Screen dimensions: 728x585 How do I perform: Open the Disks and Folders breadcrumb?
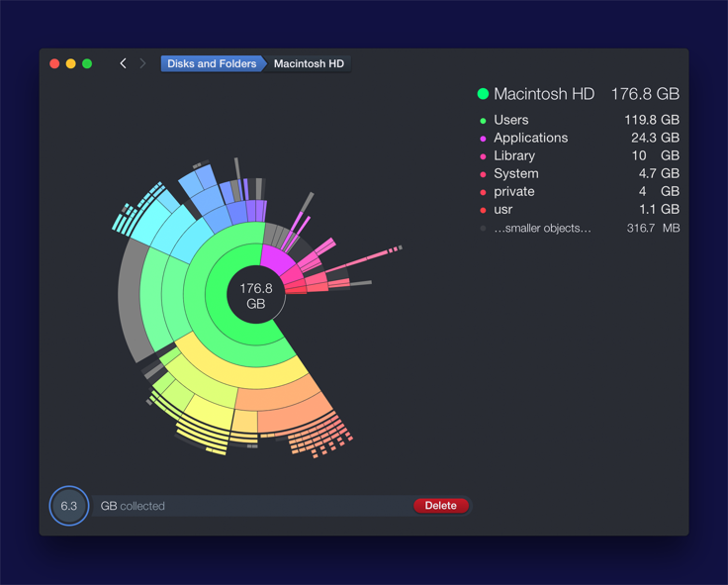tap(212, 63)
